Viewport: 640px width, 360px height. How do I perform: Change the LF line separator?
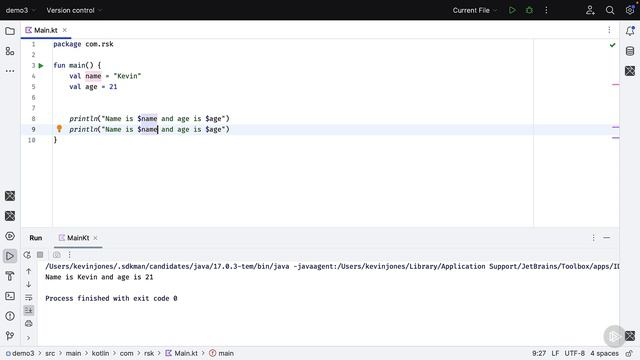(555, 353)
